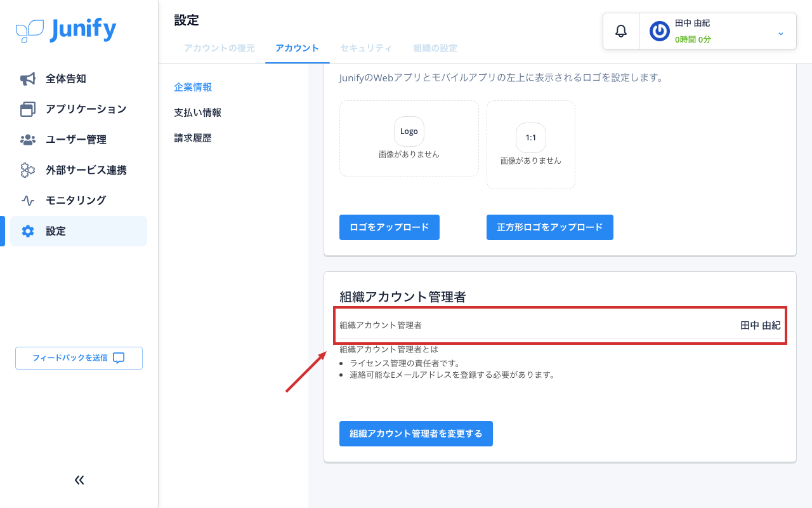Click フィードバックを送信 button
The image size is (812, 508).
(x=79, y=358)
